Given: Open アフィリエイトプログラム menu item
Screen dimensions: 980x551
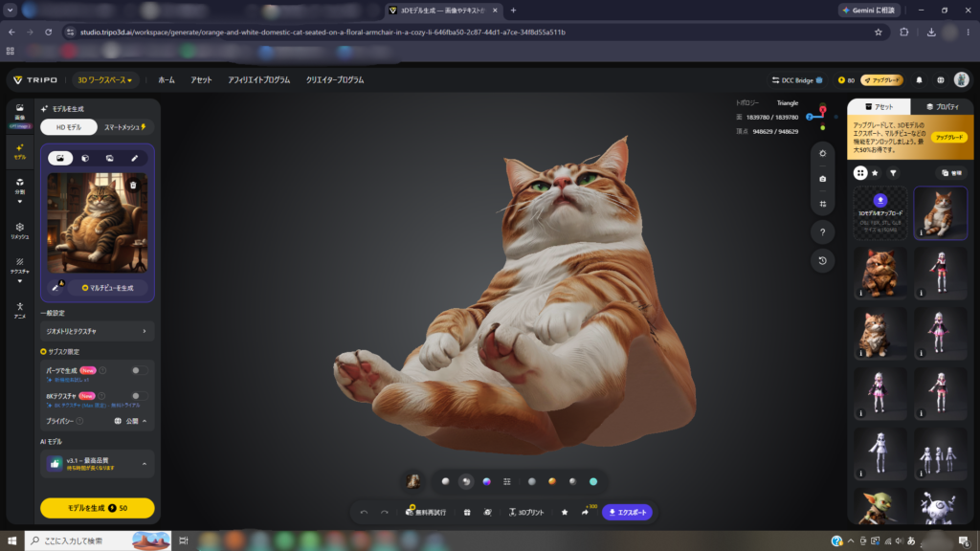Looking at the screenshot, I should click(x=258, y=80).
